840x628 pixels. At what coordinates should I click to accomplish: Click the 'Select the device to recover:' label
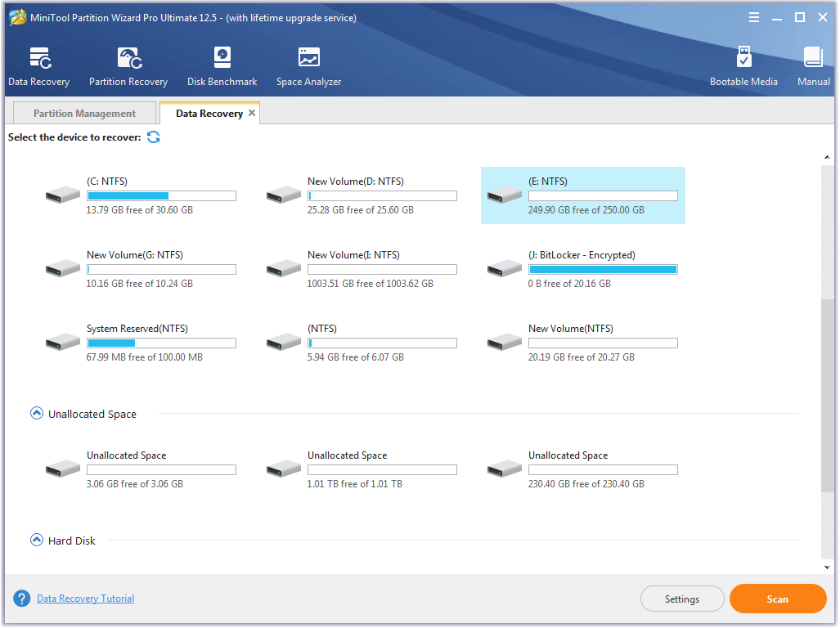pos(74,137)
